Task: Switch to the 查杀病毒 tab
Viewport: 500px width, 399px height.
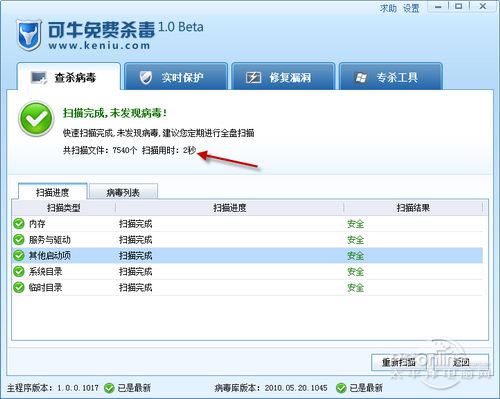Action: (69, 76)
